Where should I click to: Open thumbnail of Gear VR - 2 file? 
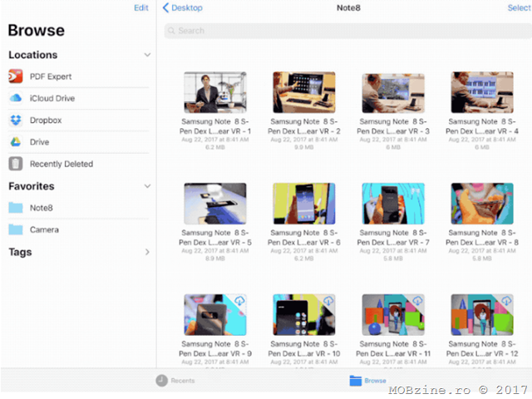tap(304, 92)
